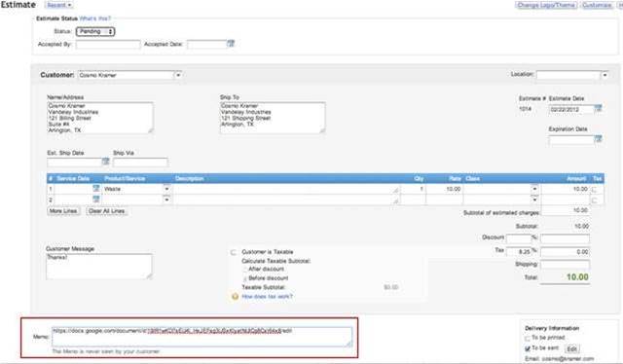The height and width of the screenshot is (364, 623).
Task: Toggle the Customer is Taxable checkbox
Action: (234, 252)
